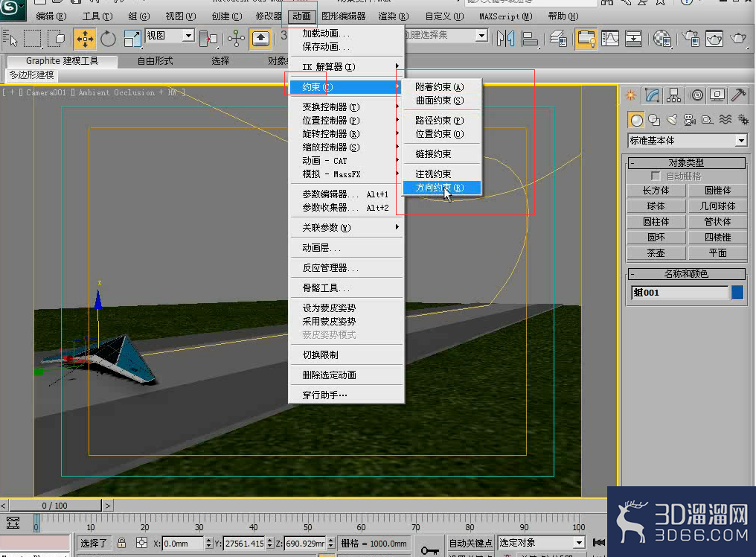Viewport: 756px width, 557px height.
Task: Click the Select Object arrow tool
Action: [10, 39]
